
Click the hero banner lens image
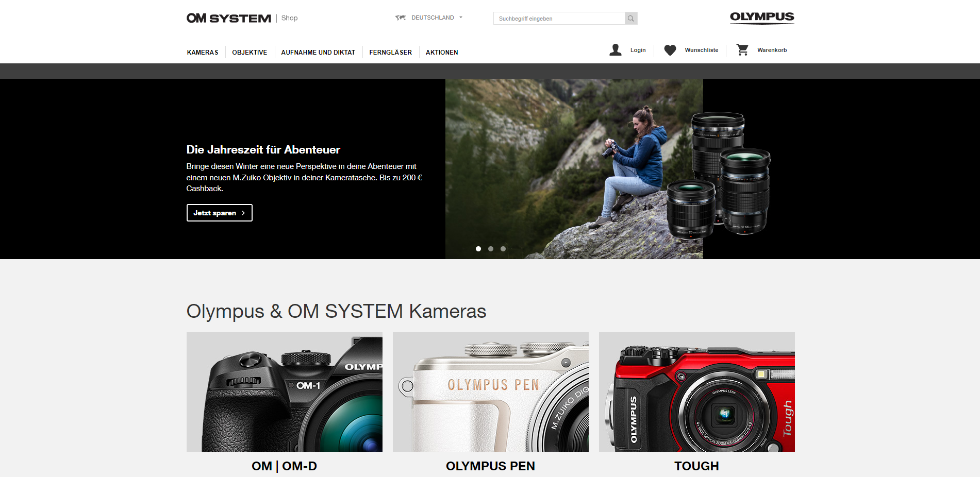tap(718, 175)
